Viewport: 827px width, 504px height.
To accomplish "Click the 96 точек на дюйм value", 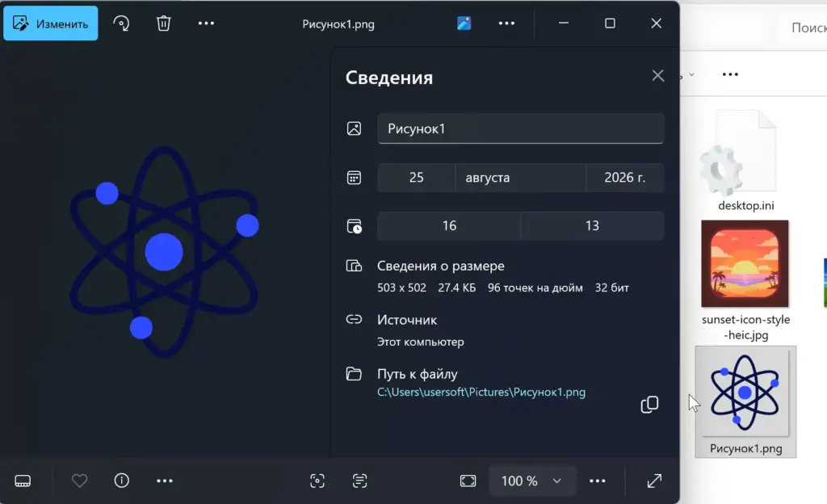I will (x=535, y=288).
